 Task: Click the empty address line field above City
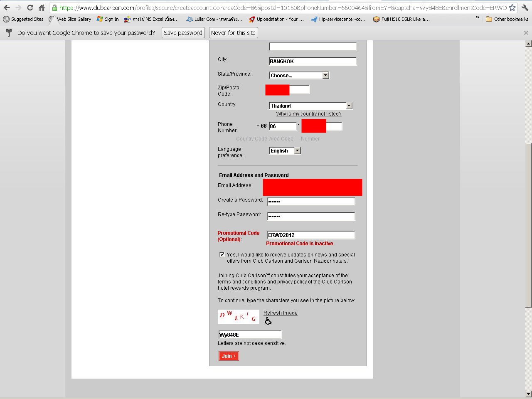click(x=313, y=47)
